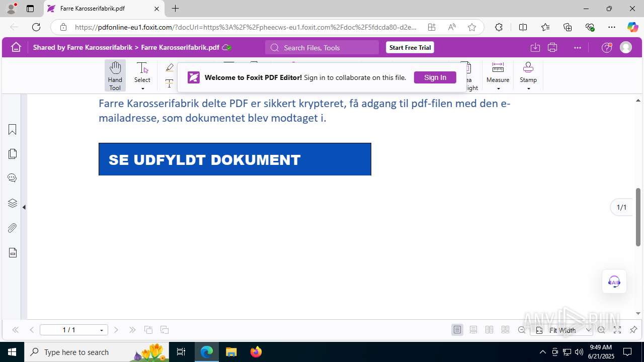Click the SE UDFYLDT DOKUMENT button

235,159
